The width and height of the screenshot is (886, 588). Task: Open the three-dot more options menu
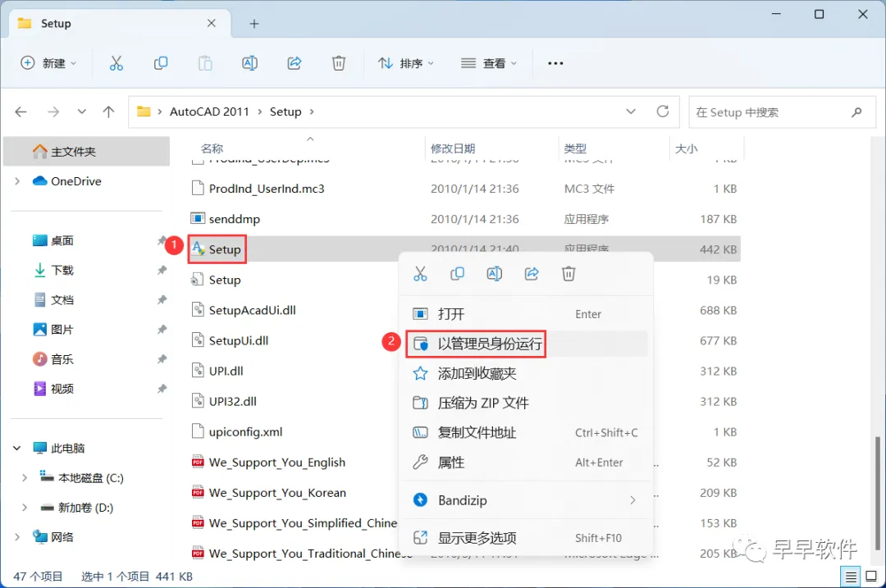(555, 63)
